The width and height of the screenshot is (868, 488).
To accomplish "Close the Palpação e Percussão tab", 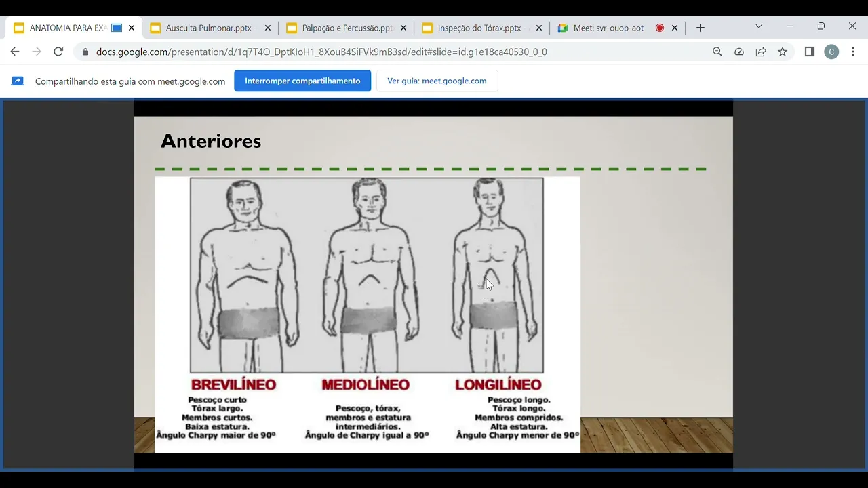I will (403, 28).
